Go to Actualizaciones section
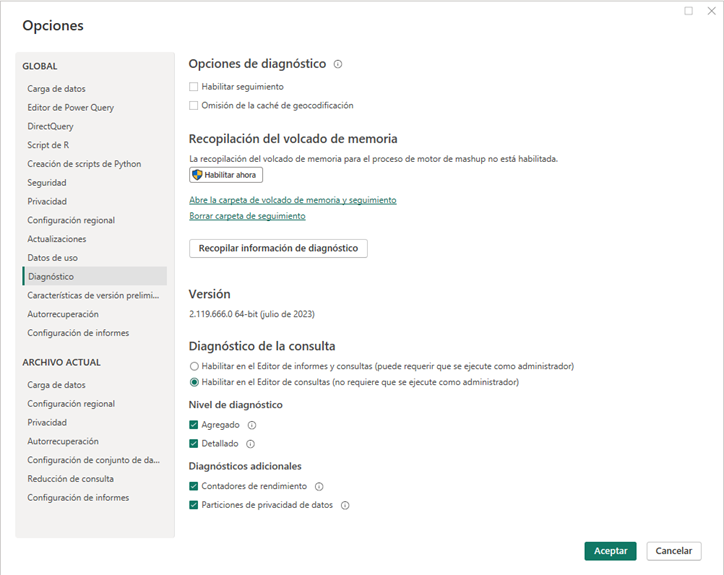The width and height of the screenshot is (724, 575). point(95,239)
